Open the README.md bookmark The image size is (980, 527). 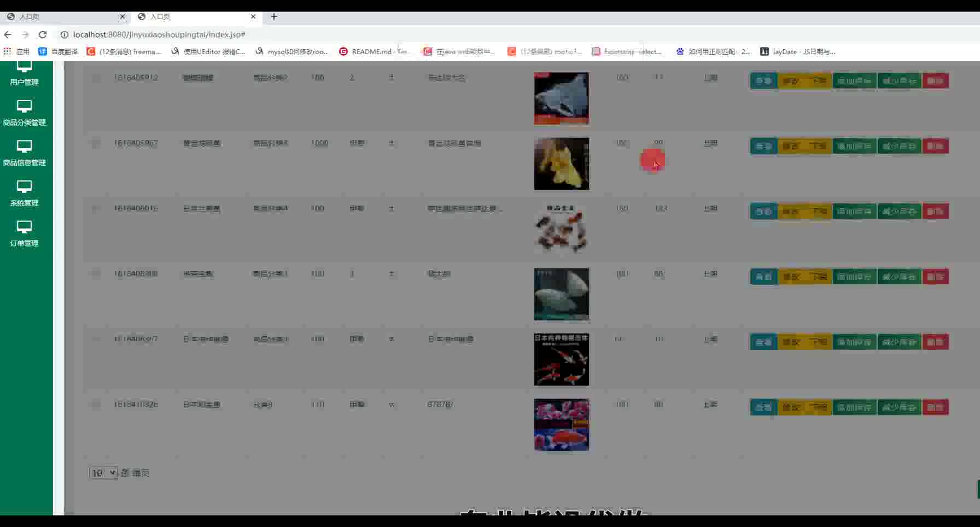tap(374, 51)
